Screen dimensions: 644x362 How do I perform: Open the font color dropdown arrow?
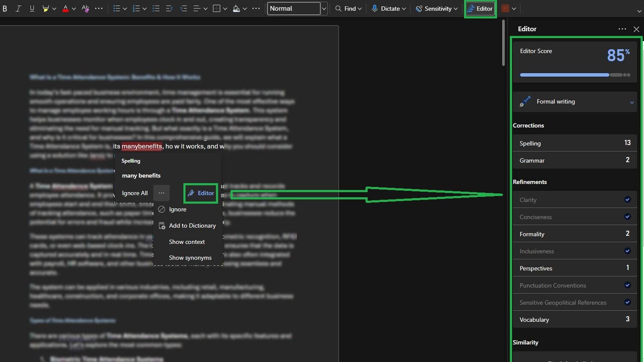tap(74, 9)
